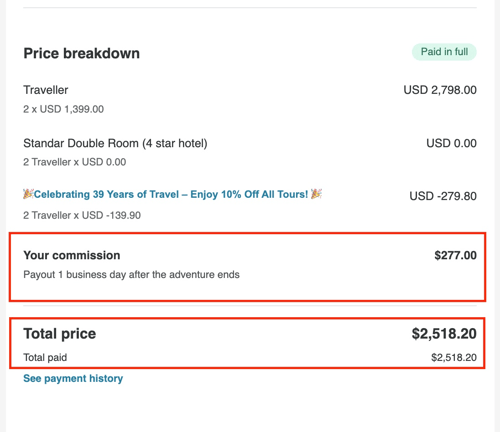Click the Paid in full status badge
The width and height of the screenshot is (500, 432).
pyautogui.click(x=444, y=52)
